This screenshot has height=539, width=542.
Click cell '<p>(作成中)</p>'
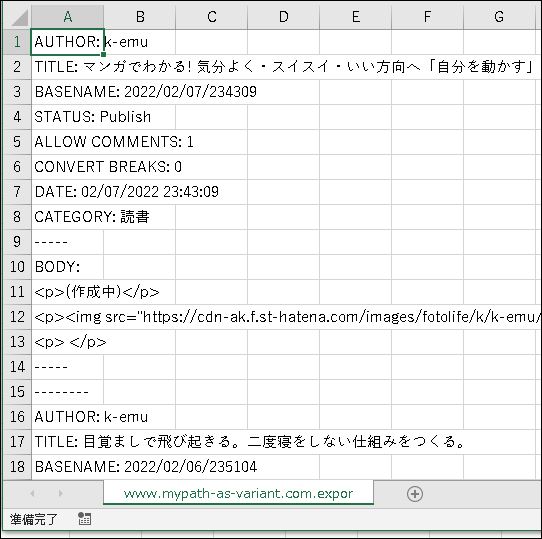[x=67, y=292]
